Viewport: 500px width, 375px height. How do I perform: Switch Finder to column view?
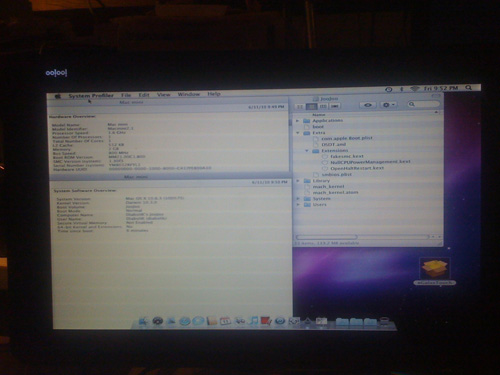coord(323,106)
